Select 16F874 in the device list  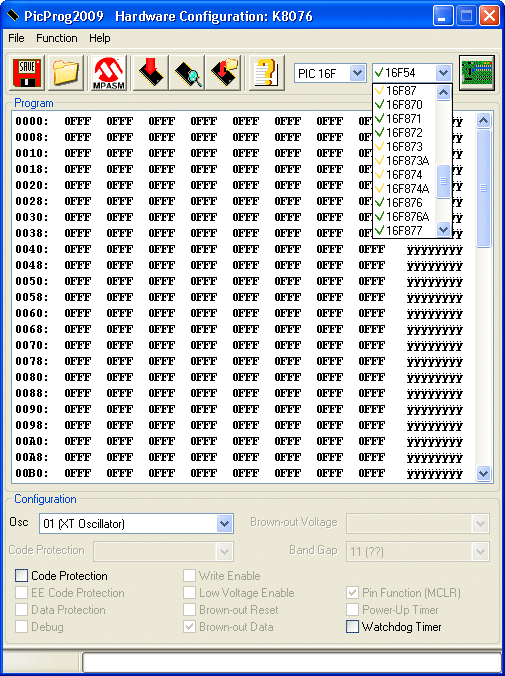point(404,175)
